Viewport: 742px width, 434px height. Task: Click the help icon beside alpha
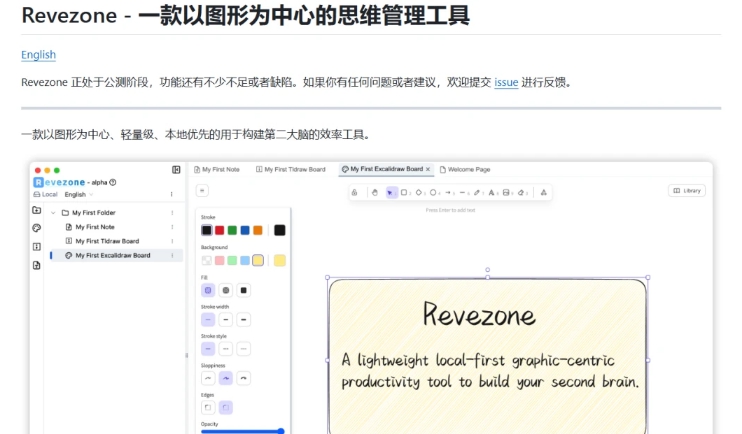113,182
